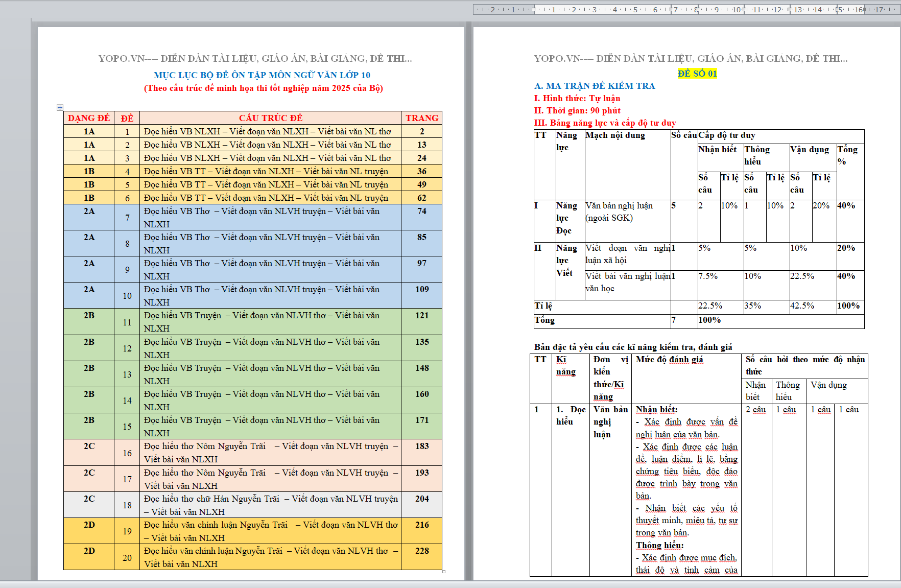
Task: Click the structure cell for đề 16
Action: [271, 453]
